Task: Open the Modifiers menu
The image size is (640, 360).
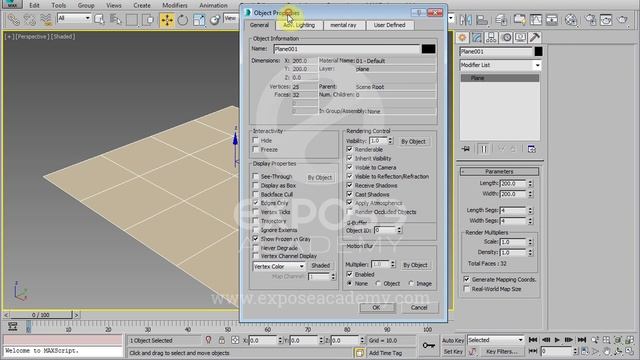Action: [175, 5]
